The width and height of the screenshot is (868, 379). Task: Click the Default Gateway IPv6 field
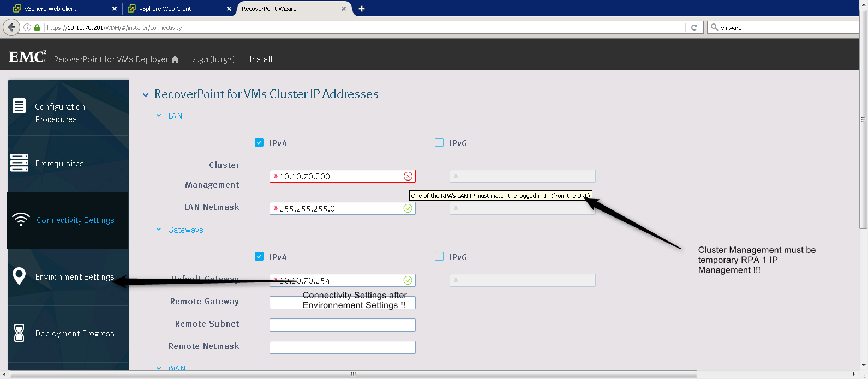523,280
